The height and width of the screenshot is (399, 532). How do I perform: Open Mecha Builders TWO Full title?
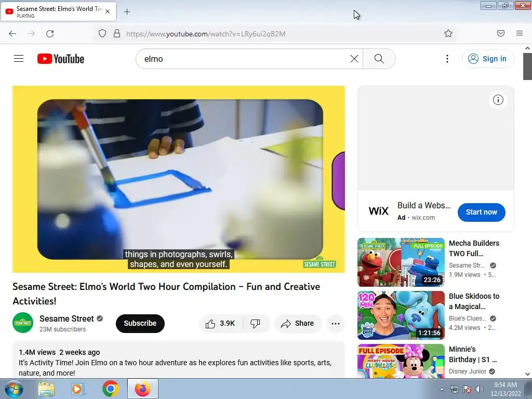[474, 248]
